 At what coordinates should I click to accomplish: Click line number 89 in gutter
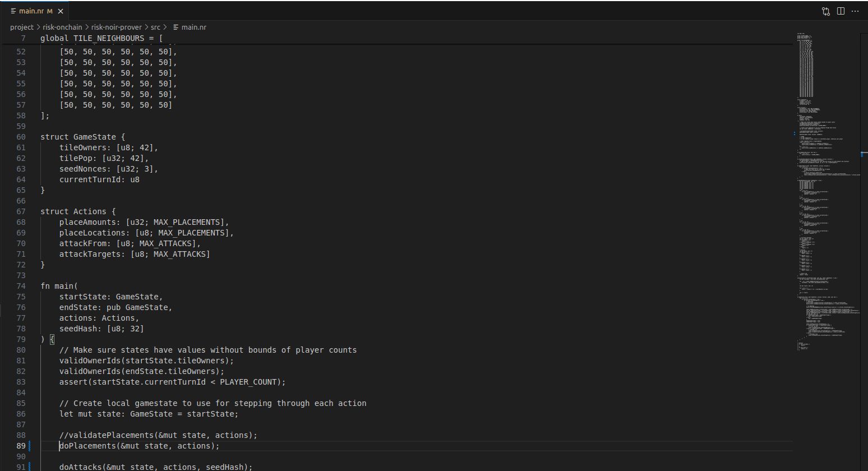click(x=21, y=446)
